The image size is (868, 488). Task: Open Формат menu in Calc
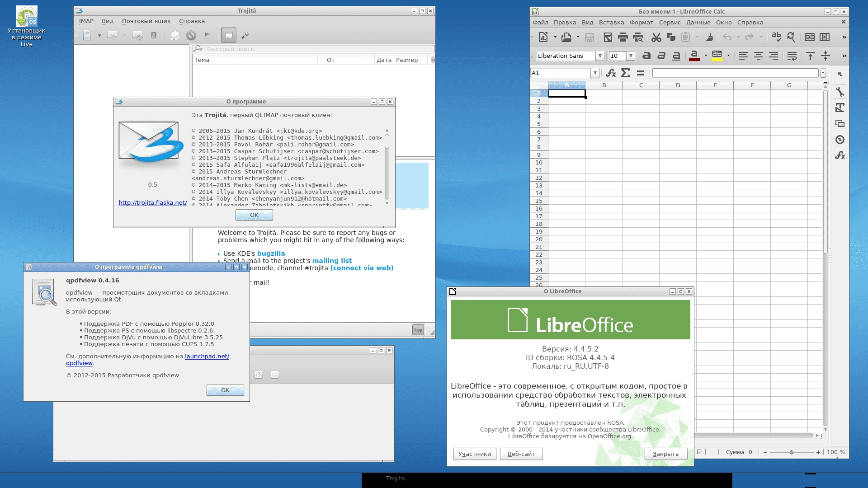click(642, 23)
